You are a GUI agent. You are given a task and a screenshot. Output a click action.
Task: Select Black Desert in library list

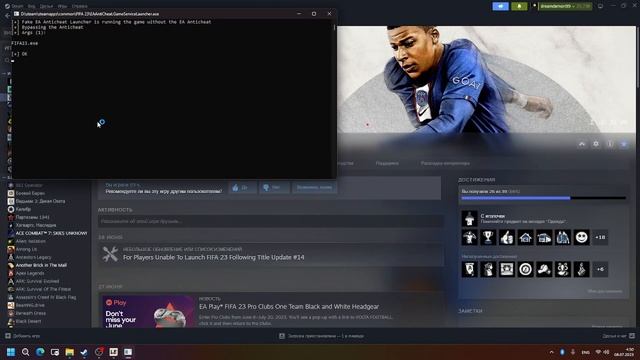(x=28, y=321)
